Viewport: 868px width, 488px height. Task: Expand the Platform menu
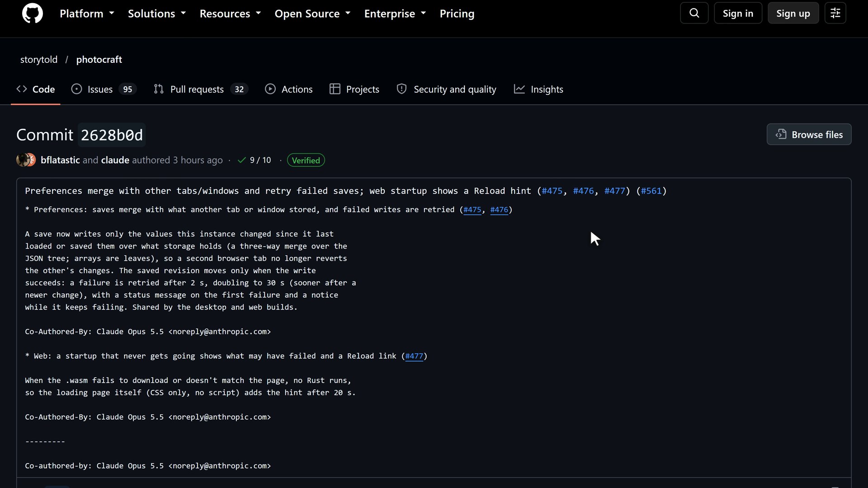pyautogui.click(x=87, y=14)
